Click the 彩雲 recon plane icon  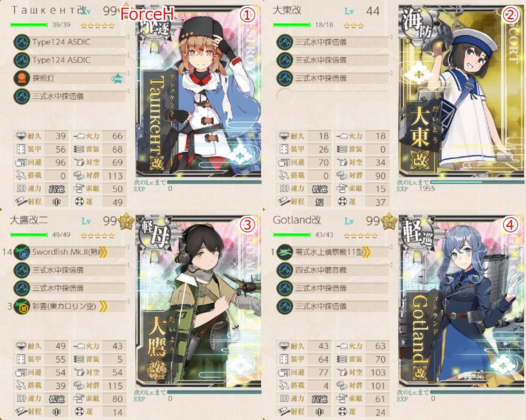click(21, 306)
